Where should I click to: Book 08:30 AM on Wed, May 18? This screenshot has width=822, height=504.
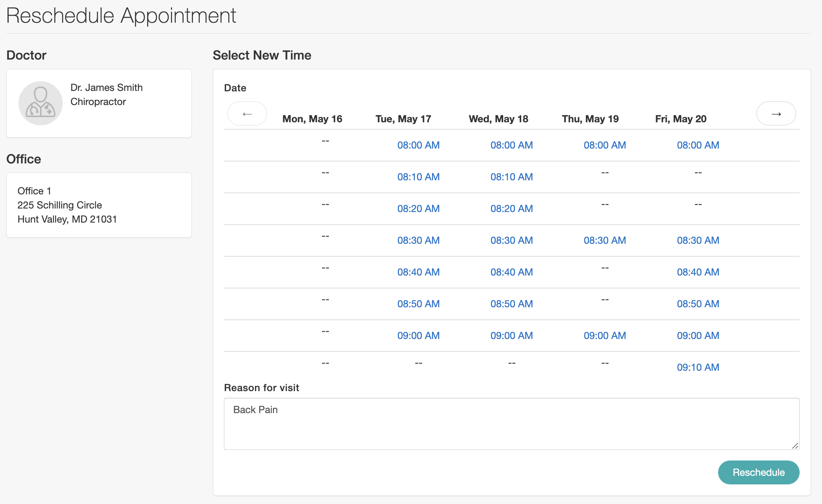pyautogui.click(x=511, y=240)
